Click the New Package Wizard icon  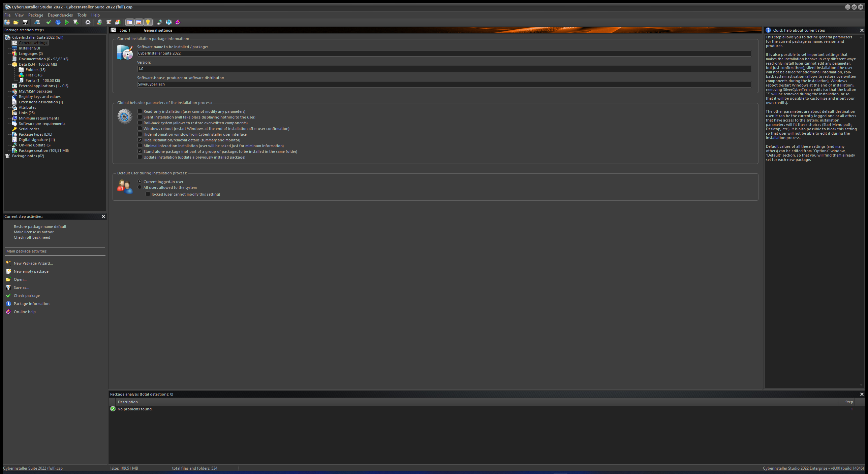tap(8, 263)
